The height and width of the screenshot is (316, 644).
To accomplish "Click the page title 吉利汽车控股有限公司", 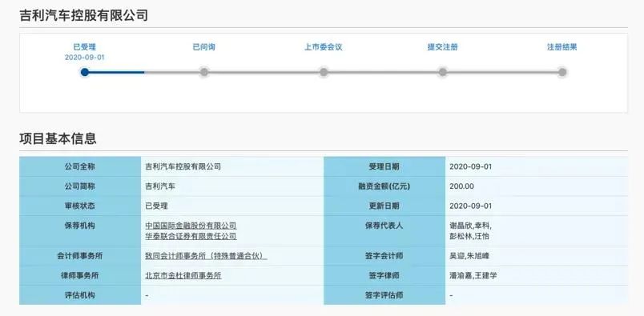I will tap(84, 15).
